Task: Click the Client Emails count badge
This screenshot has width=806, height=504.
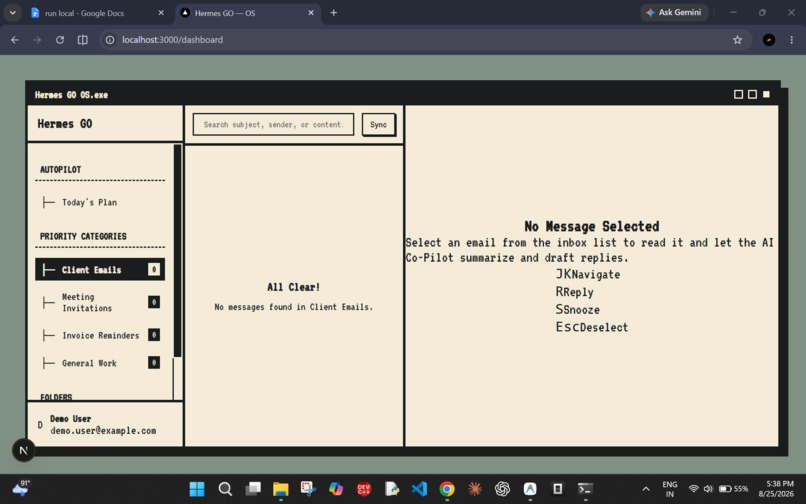Action: pyautogui.click(x=154, y=269)
